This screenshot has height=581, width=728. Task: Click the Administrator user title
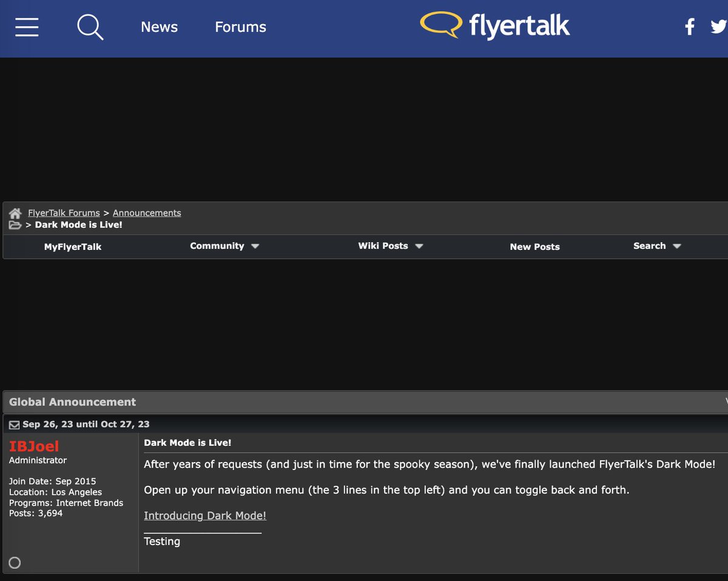(38, 460)
